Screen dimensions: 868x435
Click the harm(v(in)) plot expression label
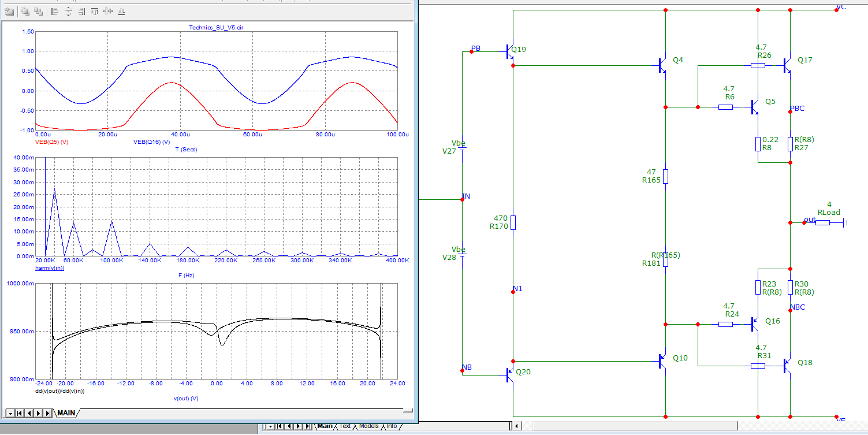click(x=50, y=268)
